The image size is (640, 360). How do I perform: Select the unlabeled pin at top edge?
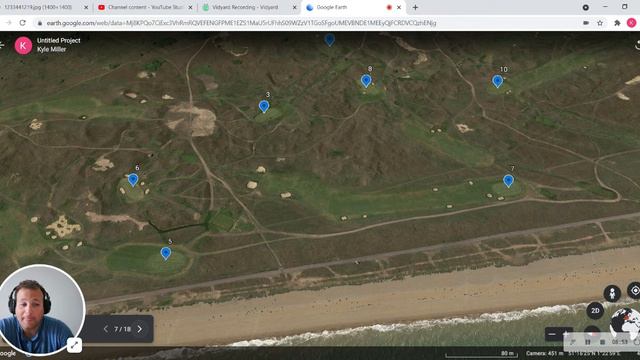329,40
